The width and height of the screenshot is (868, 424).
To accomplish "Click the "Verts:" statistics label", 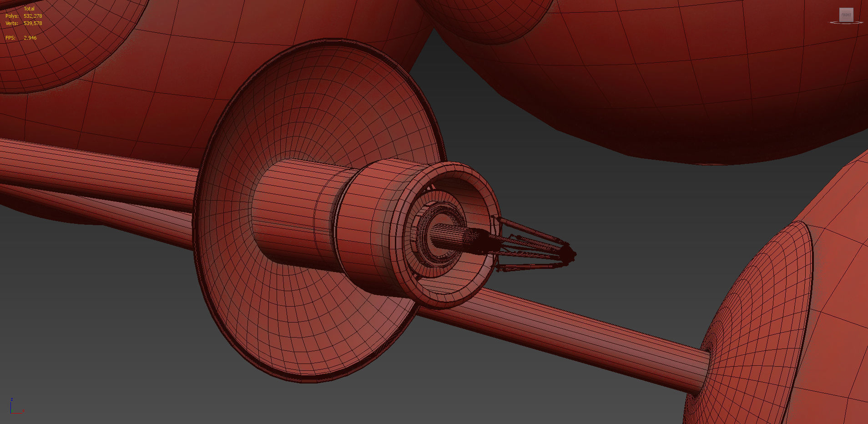I will (12, 23).
